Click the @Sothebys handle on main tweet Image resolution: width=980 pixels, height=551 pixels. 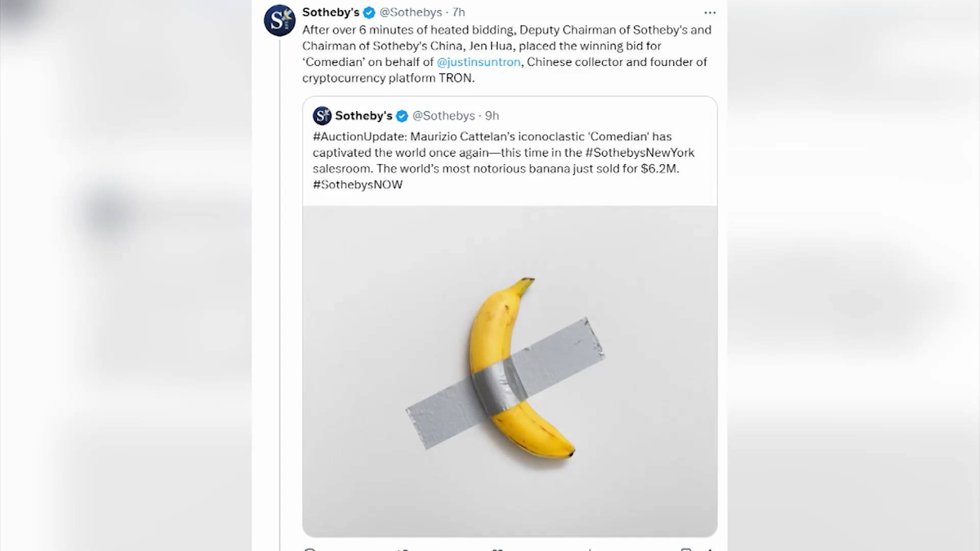tap(410, 12)
